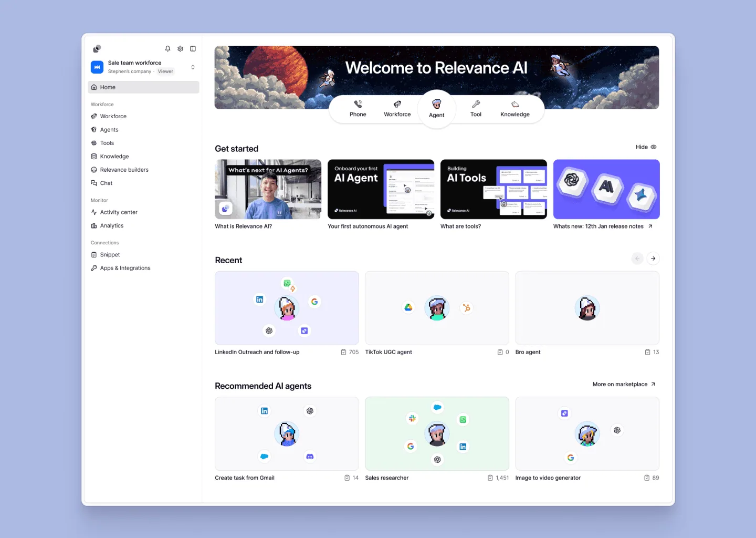This screenshot has width=756, height=538.
Task: Click the Agent icon in banner
Action: (436, 104)
